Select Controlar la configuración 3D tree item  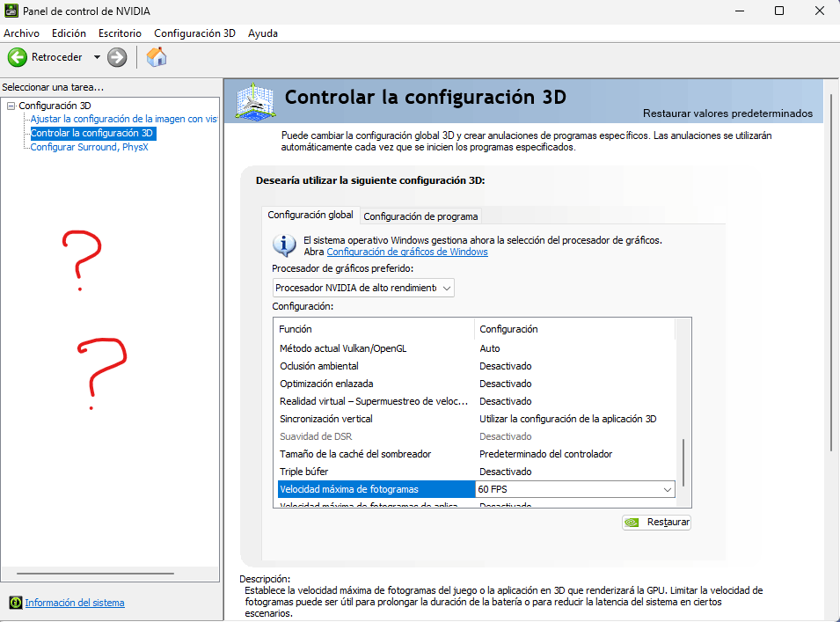92,133
